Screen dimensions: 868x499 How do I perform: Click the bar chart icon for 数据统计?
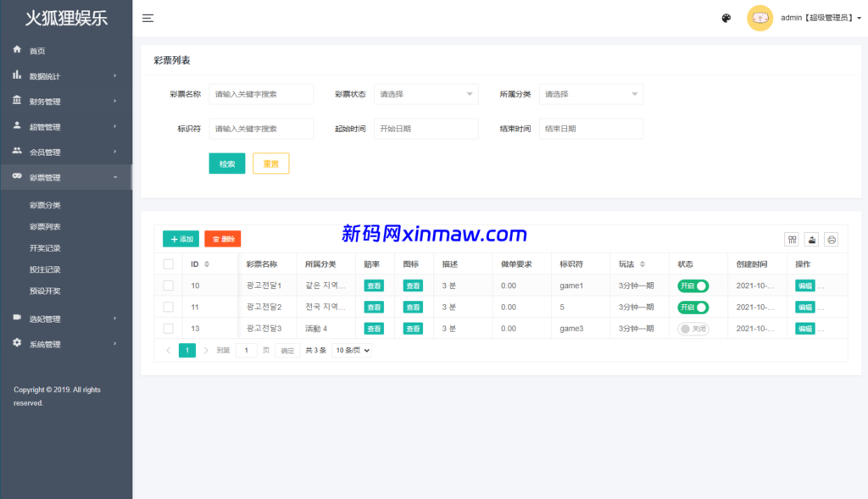pos(17,75)
